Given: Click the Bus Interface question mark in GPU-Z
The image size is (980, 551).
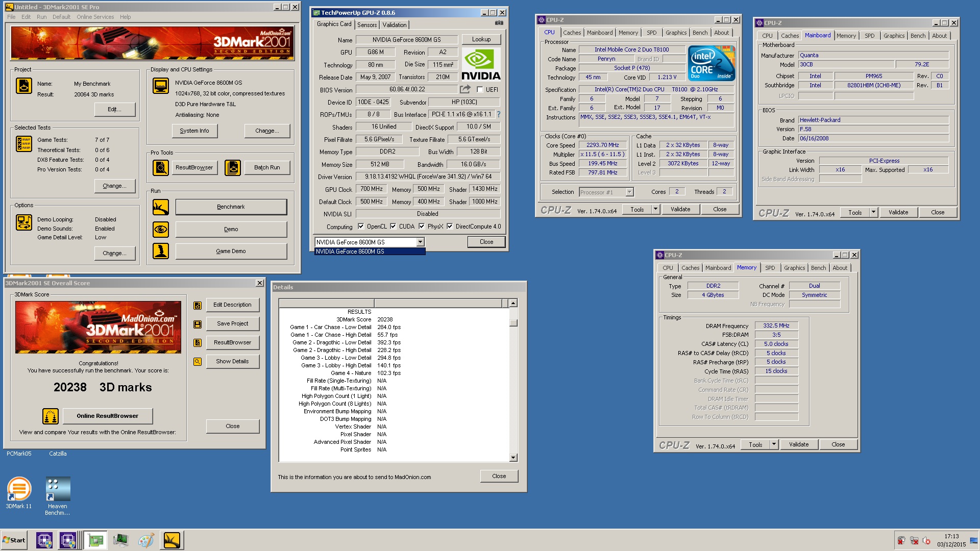Looking at the screenshot, I should 499,114.
